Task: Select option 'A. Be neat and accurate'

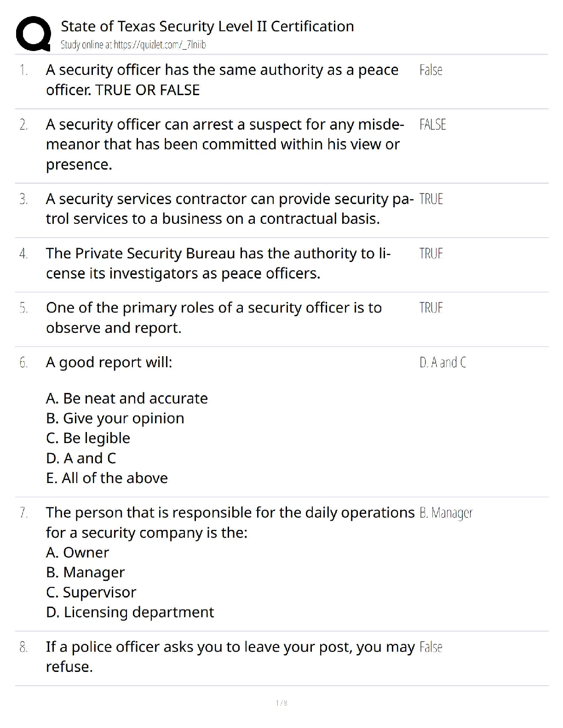Action: (x=126, y=398)
